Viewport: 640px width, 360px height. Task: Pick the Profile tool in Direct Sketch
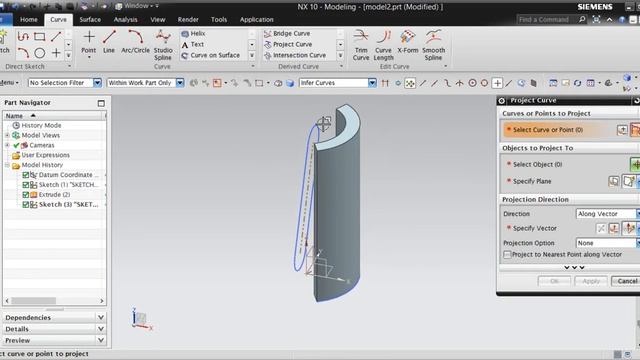[x=23, y=37]
